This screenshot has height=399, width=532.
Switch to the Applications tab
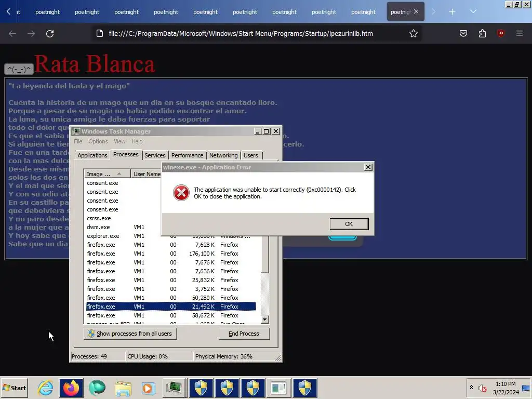[x=92, y=155]
